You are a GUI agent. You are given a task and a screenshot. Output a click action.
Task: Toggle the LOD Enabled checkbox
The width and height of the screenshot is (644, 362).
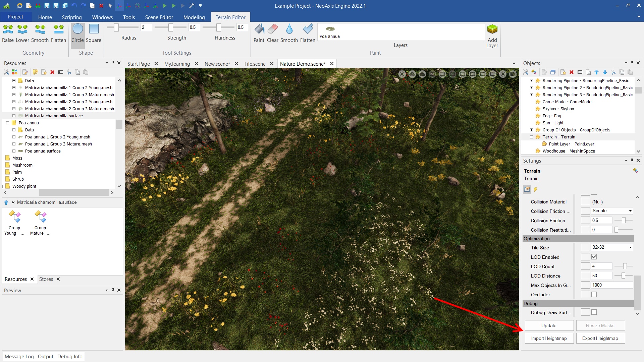pyautogui.click(x=594, y=257)
